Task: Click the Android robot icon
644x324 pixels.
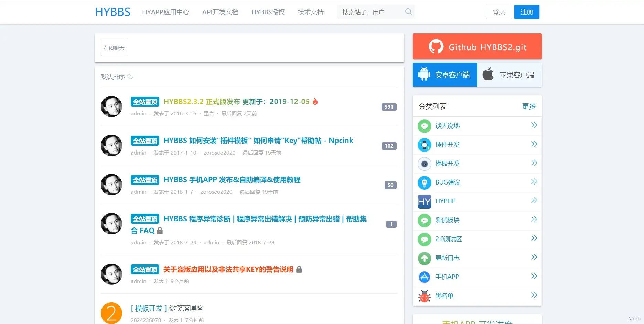Action: point(424,74)
